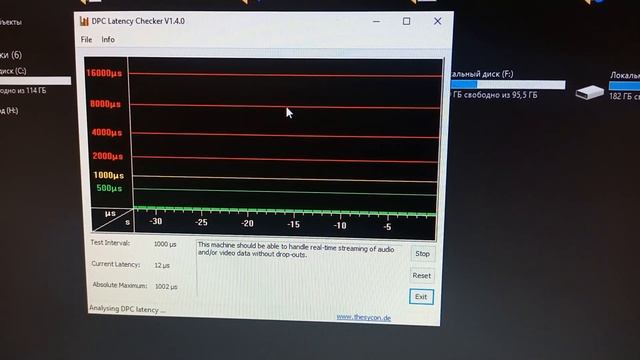This screenshot has height=360, width=640.
Task: Open the Info menu
Action: (108, 40)
